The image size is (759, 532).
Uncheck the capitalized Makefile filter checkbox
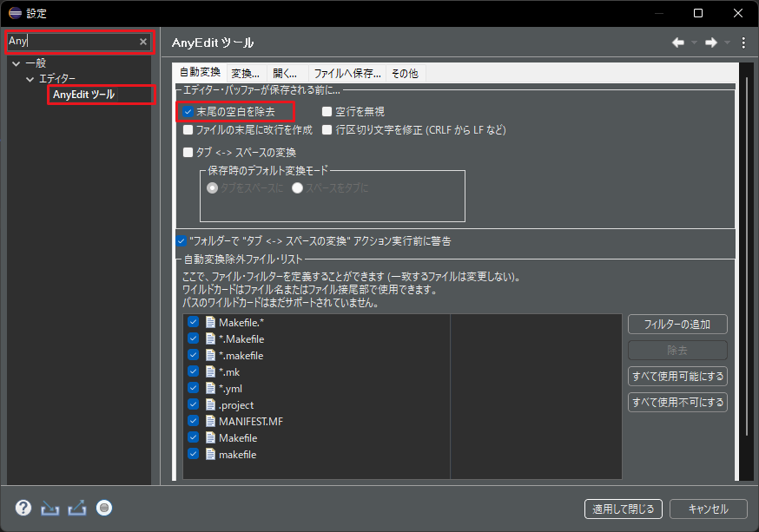[193, 437]
